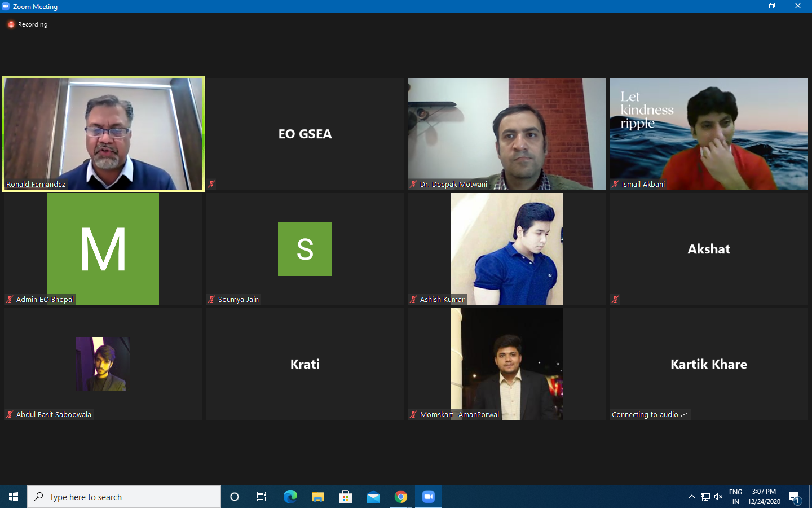Select the EO GSEA participant tile
Viewport: 812px width, 508px height.
pyautogui.click(x=305, y=134)
